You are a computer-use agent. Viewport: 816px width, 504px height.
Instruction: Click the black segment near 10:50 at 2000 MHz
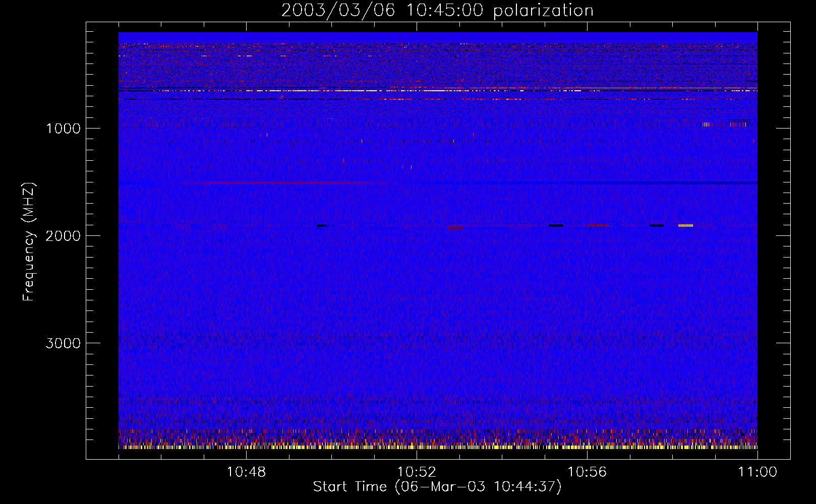click(322, 225)
